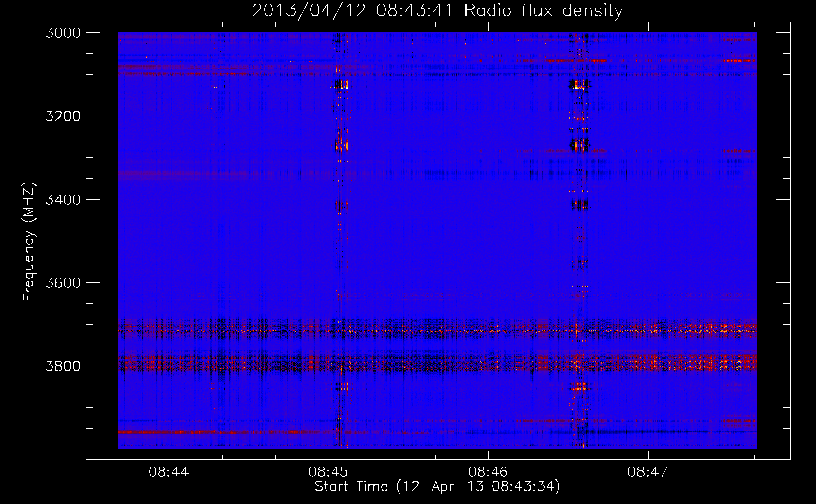Click the 08:45 time axis label
Viewport: 816px width, 504px height.
click(x=328, y=472)
